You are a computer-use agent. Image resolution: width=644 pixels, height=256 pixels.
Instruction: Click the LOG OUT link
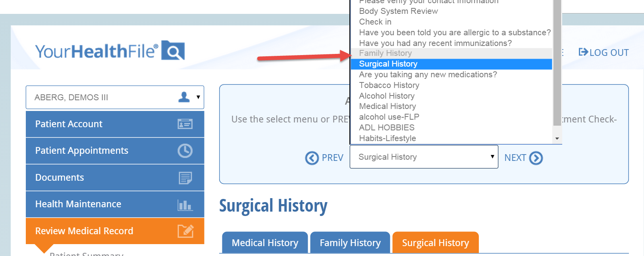pos(608,52)
